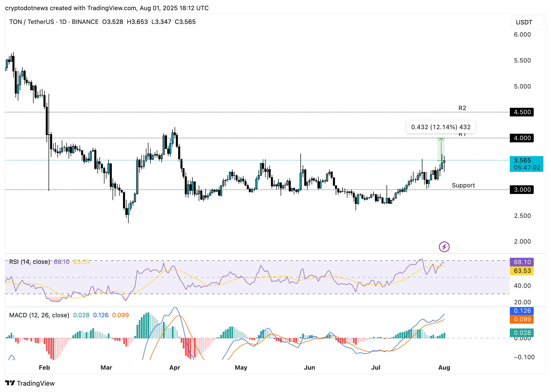Click the TradingView logo icon

click(x=10, y=383)
